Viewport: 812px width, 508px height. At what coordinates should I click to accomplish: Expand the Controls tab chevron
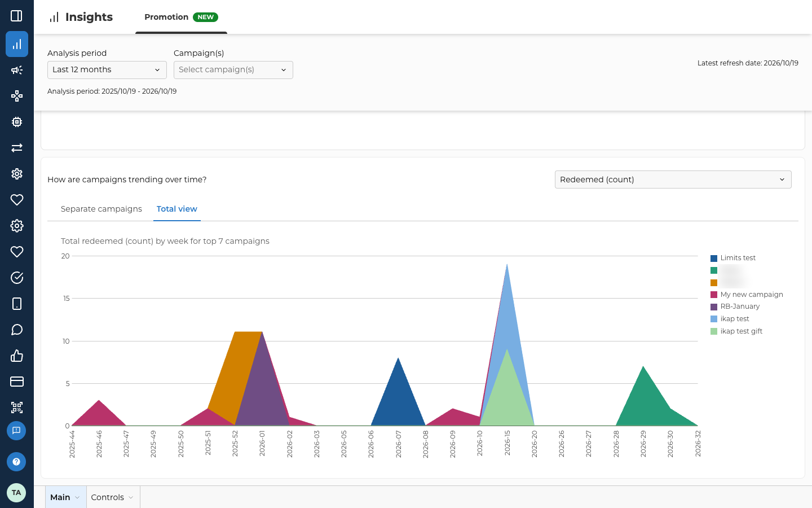point(131,497)
